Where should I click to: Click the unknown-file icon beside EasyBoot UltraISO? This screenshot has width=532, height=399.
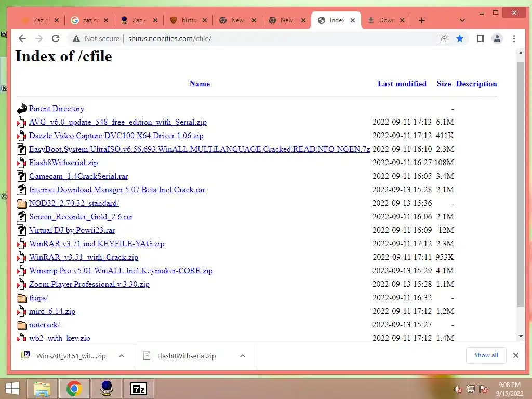(x=21, y=149)
